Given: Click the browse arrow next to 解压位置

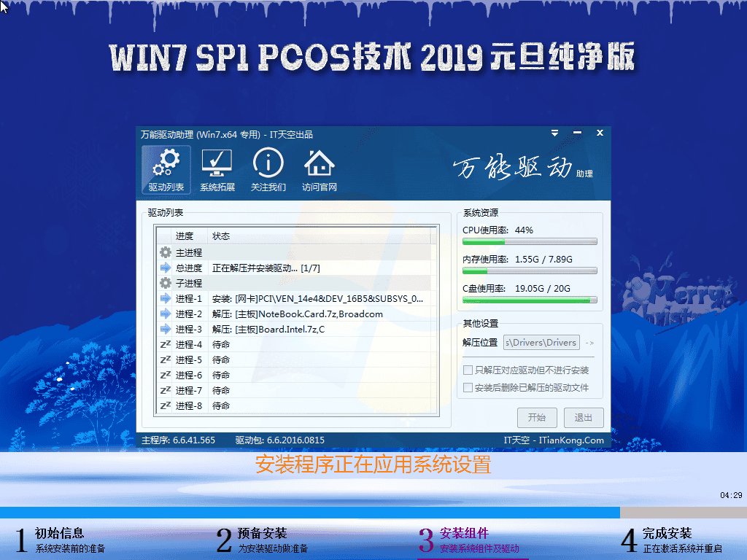Looking at the screenshot, I should click(589, 343).
